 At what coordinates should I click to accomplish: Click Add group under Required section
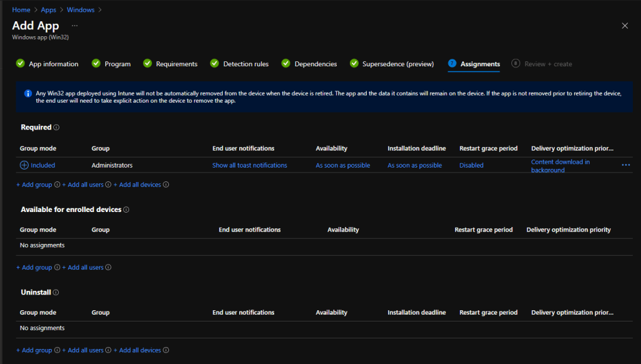coord(34,185)
